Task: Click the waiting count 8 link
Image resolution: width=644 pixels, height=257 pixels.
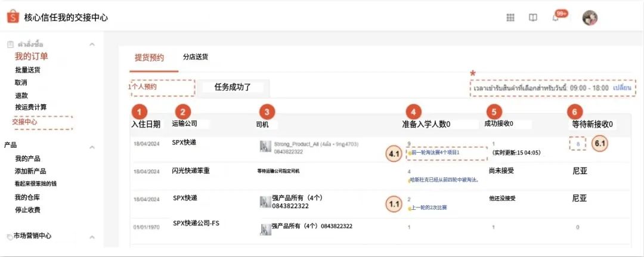Action: point(577,144)
